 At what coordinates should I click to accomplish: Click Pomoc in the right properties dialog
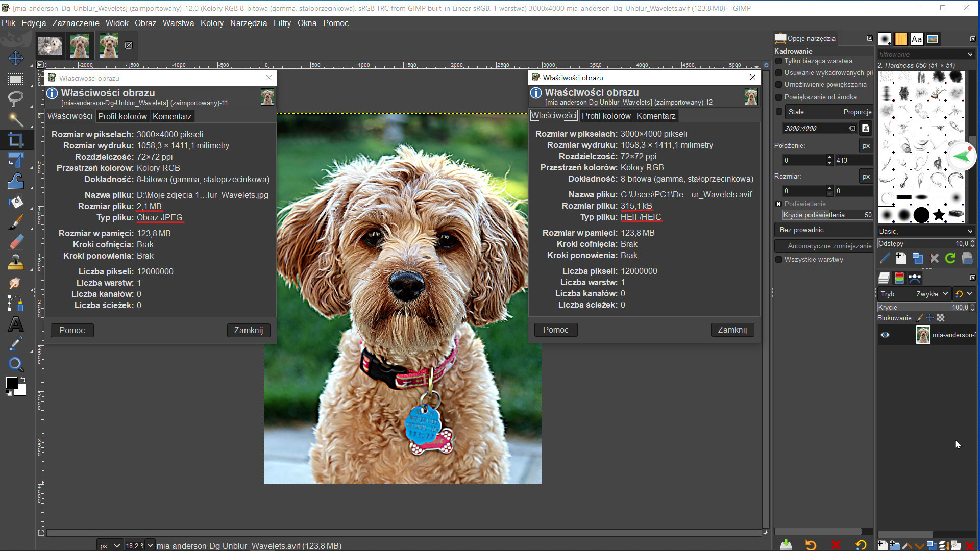pos(555,330)
